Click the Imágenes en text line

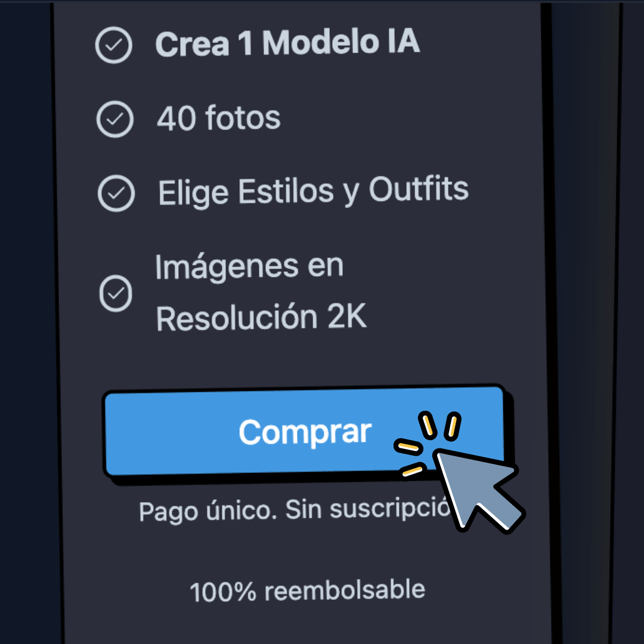(x=249, y=267)
